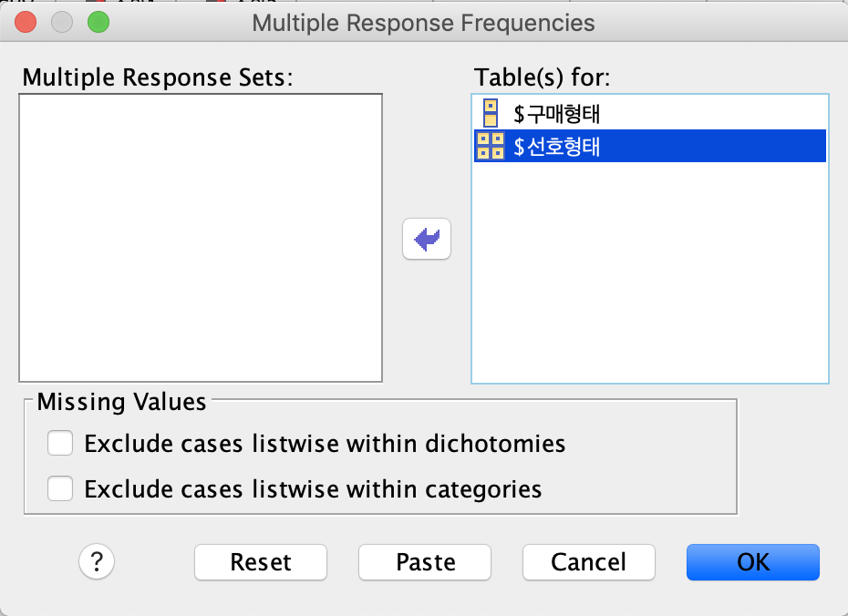Click the empty area of the Table(s) for list
848x616 pixels.
[x=650, y=272]
